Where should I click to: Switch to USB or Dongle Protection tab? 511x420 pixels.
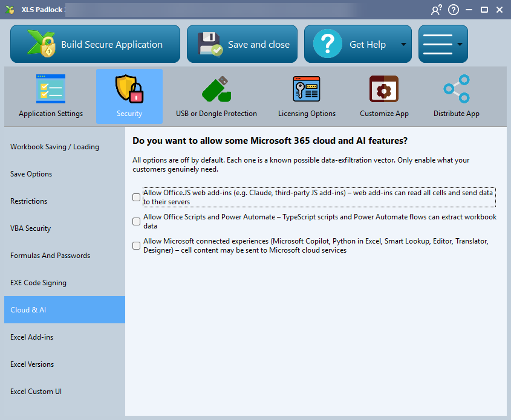pos(216,96)
